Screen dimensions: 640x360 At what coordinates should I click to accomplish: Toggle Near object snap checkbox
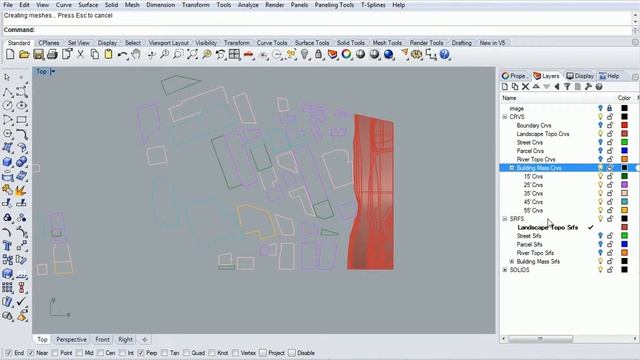coord(31,353)
